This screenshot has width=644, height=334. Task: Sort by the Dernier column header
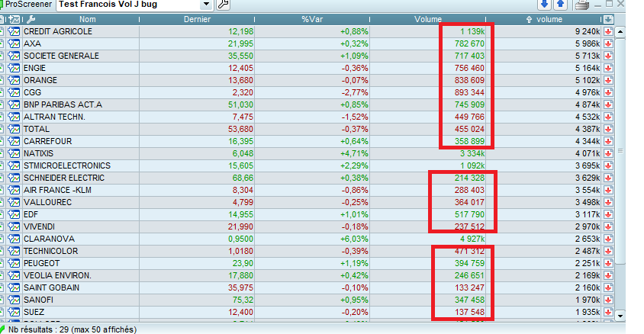[x=197, y=19]
